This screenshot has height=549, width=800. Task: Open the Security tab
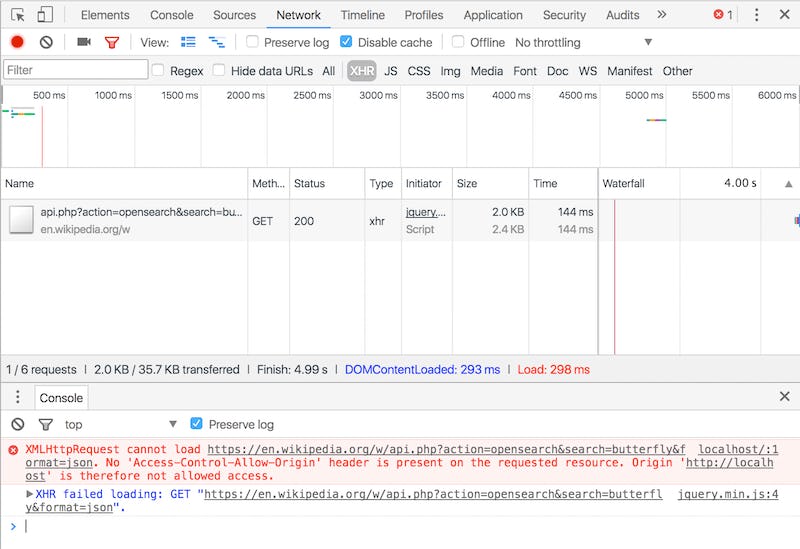coord(564,15)
